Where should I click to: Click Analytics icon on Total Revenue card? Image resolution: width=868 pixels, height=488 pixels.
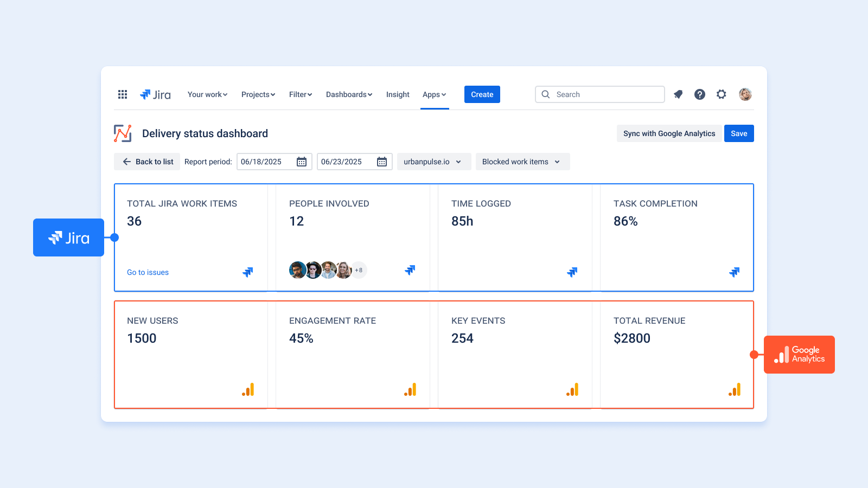click(x=735, y=389)
